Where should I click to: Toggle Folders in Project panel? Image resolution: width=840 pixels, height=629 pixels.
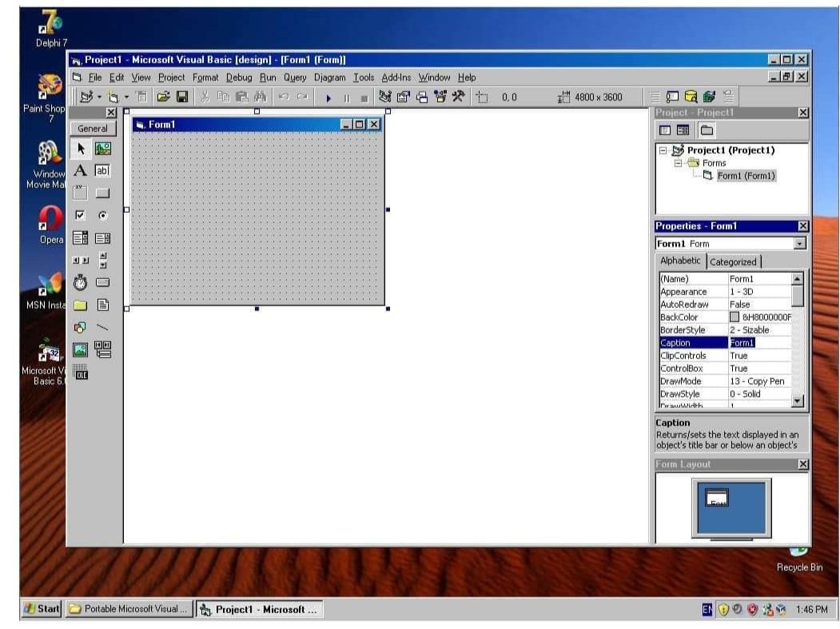[707, 130]
